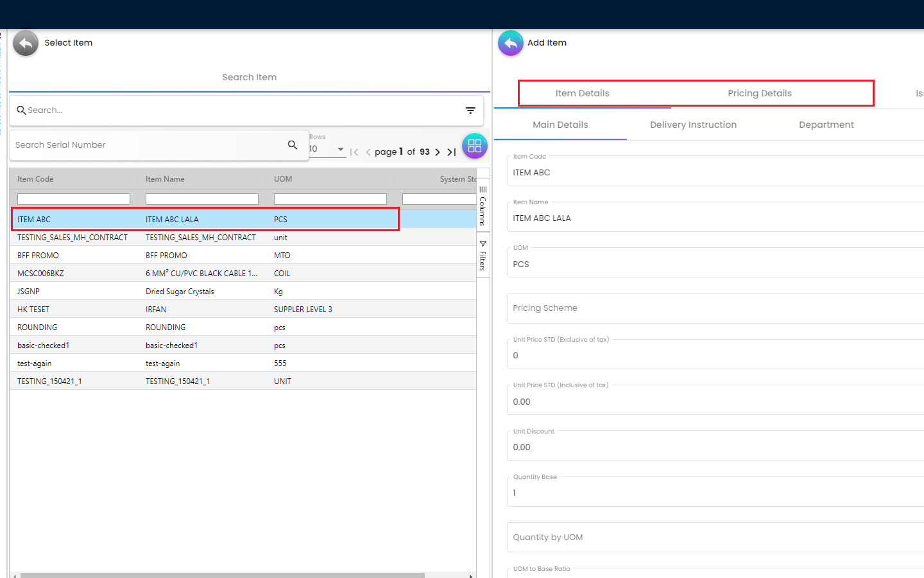Viewport: 924px width, 578px height.
Task: Jump to the last page arrow
Action: pyautogui.click(x=452, y=152)
